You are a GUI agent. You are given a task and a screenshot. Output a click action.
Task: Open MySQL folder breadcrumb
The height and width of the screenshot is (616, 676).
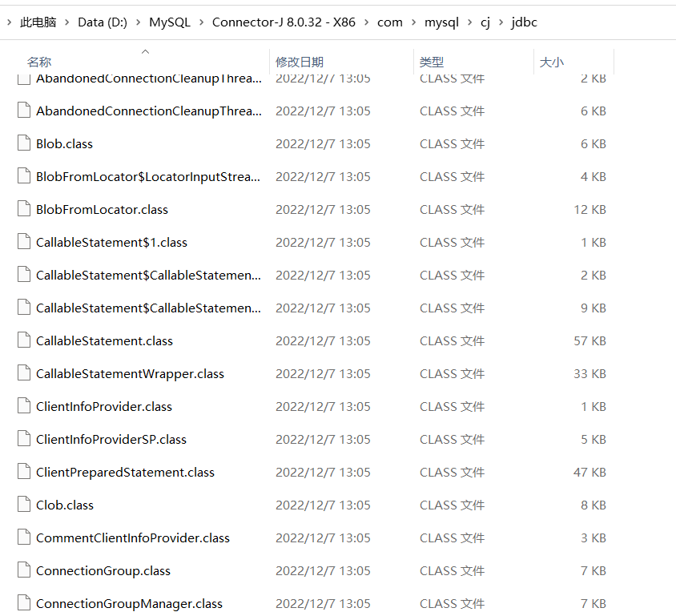(x=170, y=22)
